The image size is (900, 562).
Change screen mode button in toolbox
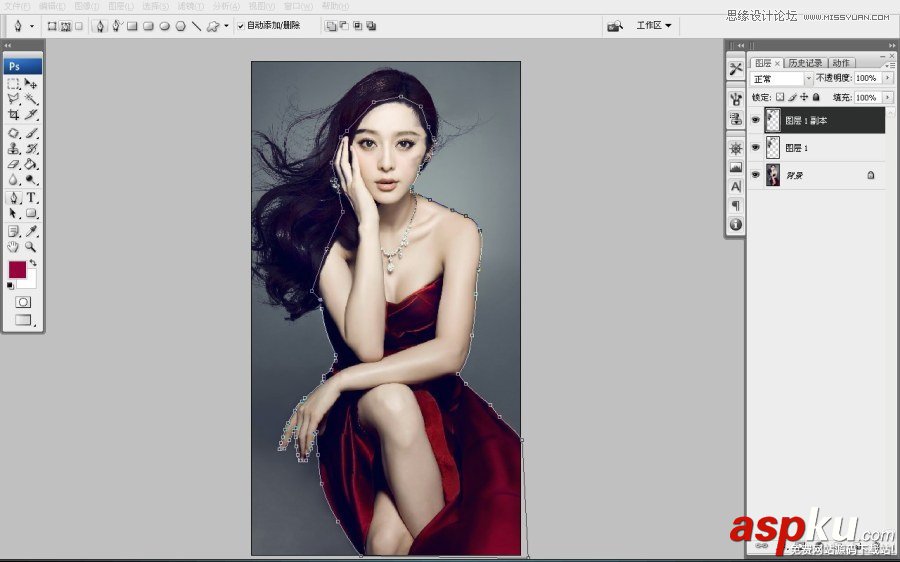click(x=24, y=320)
